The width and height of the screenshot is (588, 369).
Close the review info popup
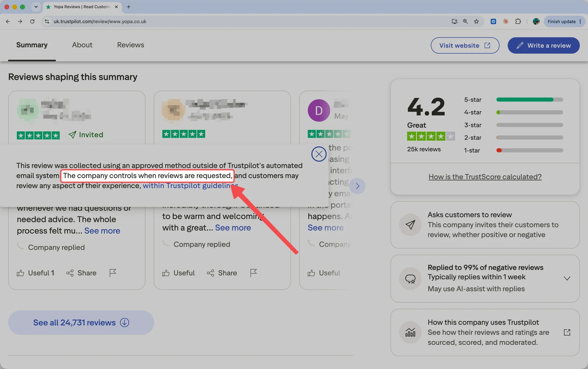click(x=319, y=154)
